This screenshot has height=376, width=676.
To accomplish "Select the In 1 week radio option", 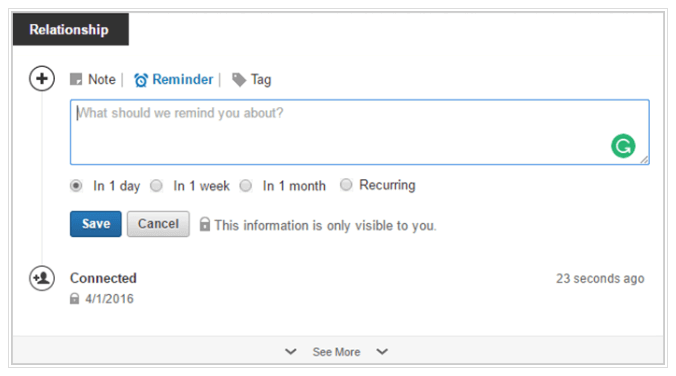I will tap(156, 186).
